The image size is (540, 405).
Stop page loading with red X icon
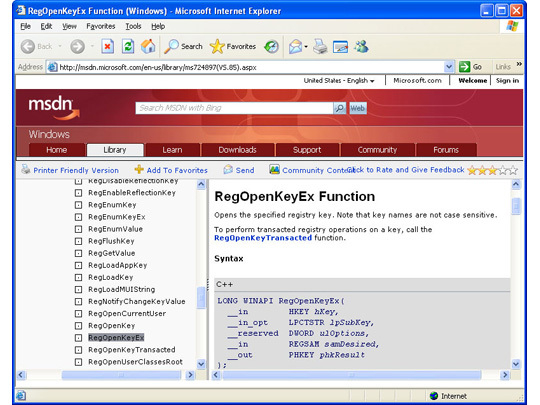coord(107,46)
